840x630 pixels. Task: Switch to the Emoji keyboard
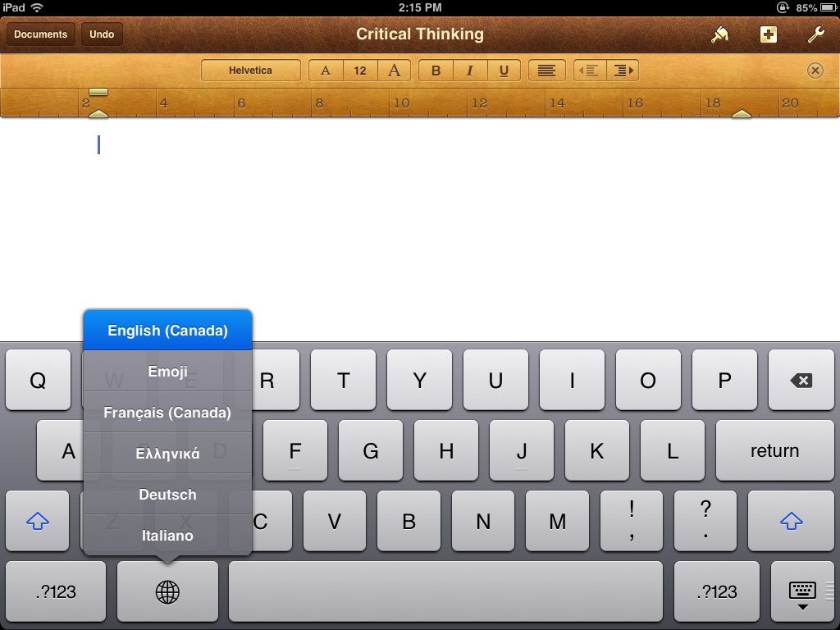[x=167, y=372]
